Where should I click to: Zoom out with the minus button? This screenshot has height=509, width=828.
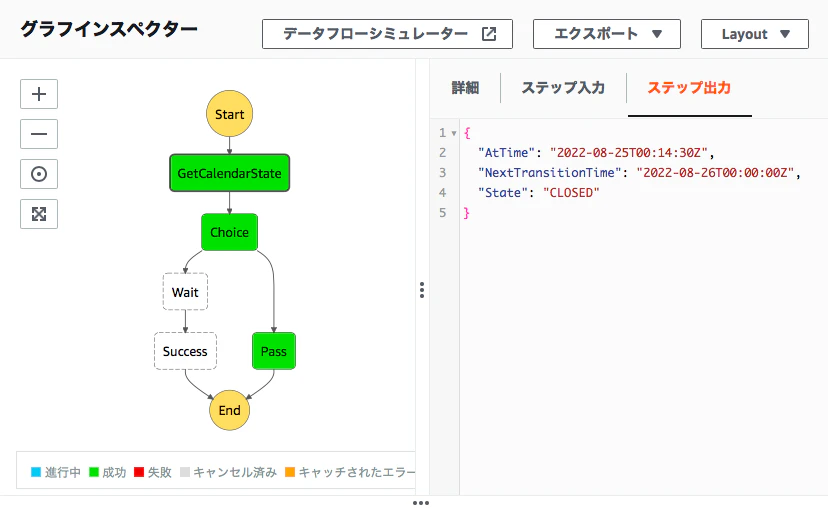pos(39,134)
